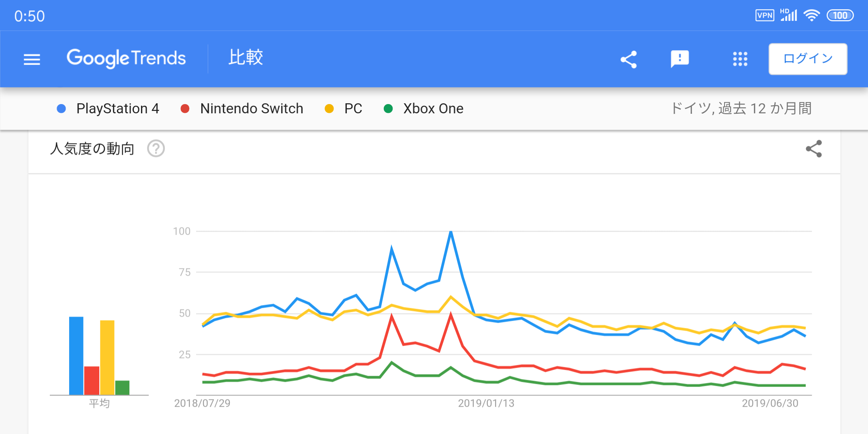The image size is (868, 434).
Task: Click the blue PlayStation 4 average bar
Action: point(76,356)
